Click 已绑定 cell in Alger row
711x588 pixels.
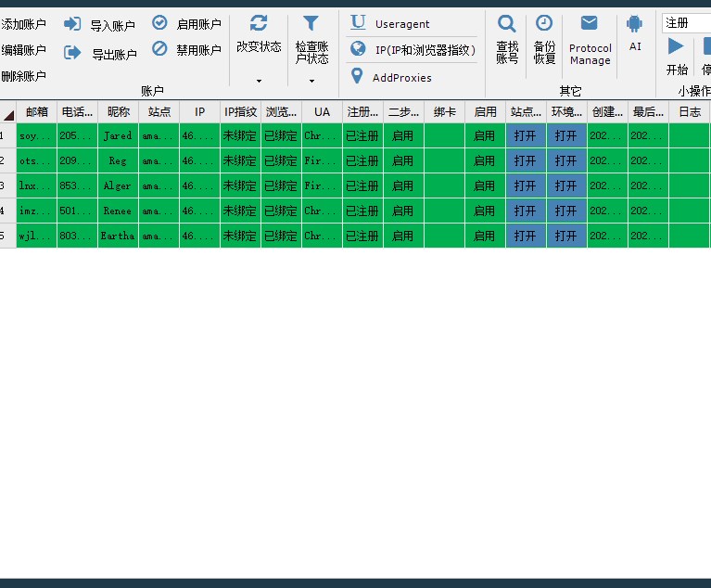pos(281,185)
